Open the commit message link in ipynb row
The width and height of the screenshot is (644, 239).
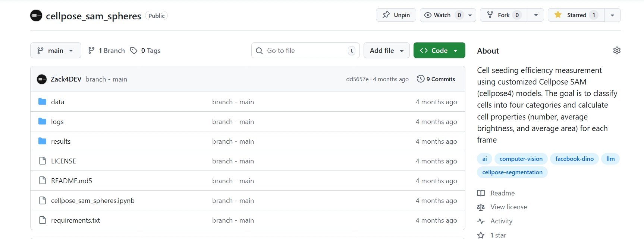233,200
